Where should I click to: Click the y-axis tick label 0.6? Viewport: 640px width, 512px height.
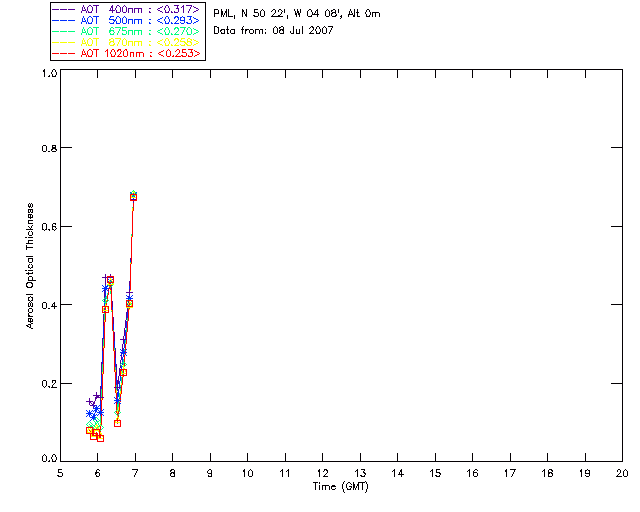[49, 227]
